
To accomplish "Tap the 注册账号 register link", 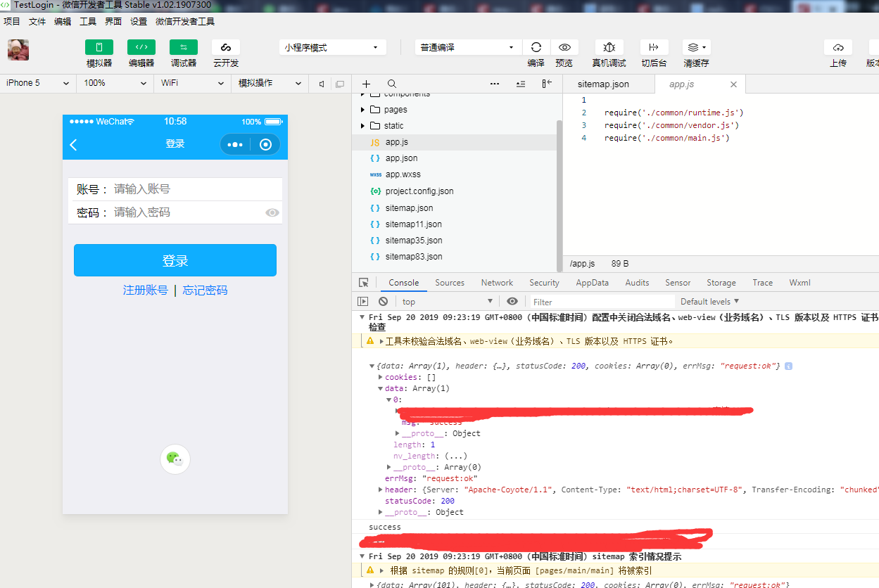I will 146,290.
